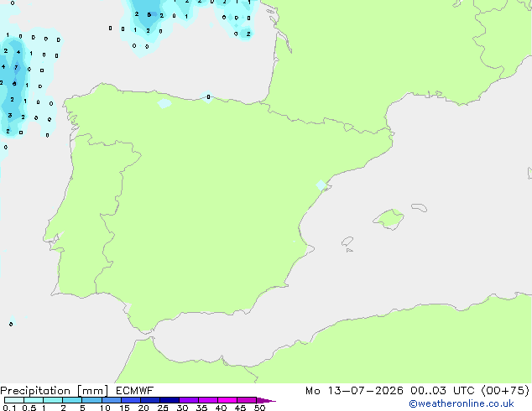The width and height of the screenshot is (532, 411).
Task: Click the 15 to 20 mm blue swatch
Action: [131, 400]
